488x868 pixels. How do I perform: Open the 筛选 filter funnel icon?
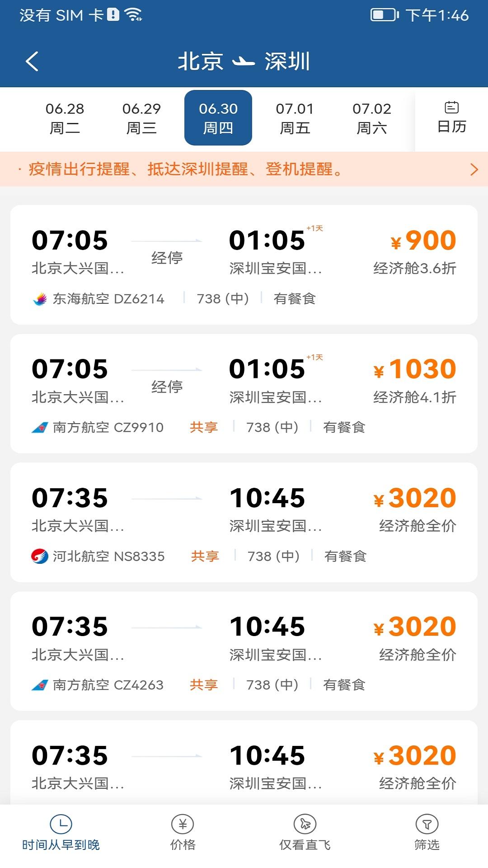pos(427,824)
